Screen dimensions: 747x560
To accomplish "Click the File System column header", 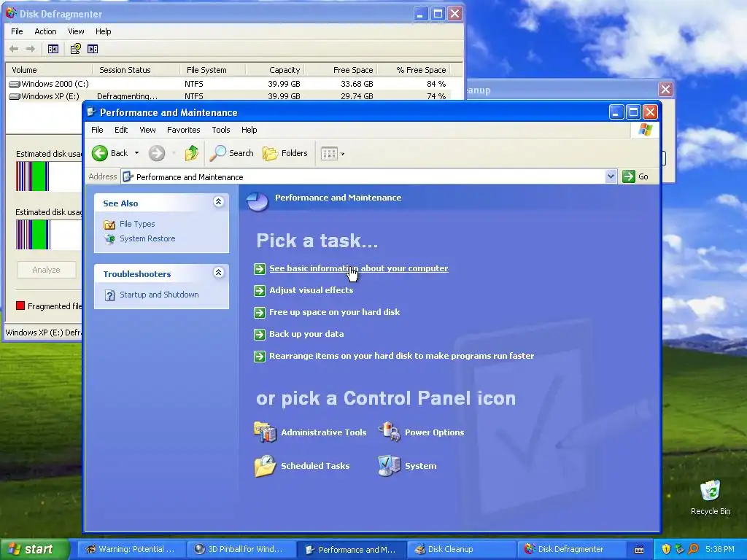I will pos(212,70).
